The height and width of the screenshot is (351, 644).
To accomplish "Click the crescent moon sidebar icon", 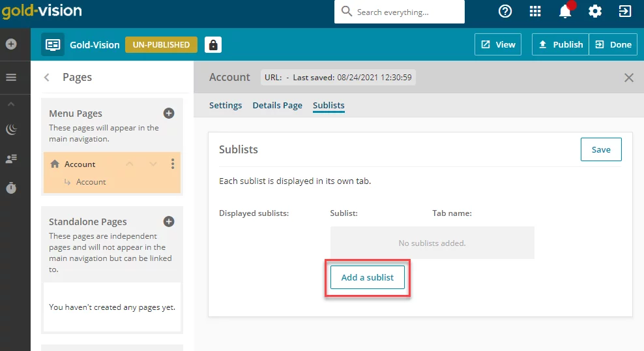I will click(11, 129).
